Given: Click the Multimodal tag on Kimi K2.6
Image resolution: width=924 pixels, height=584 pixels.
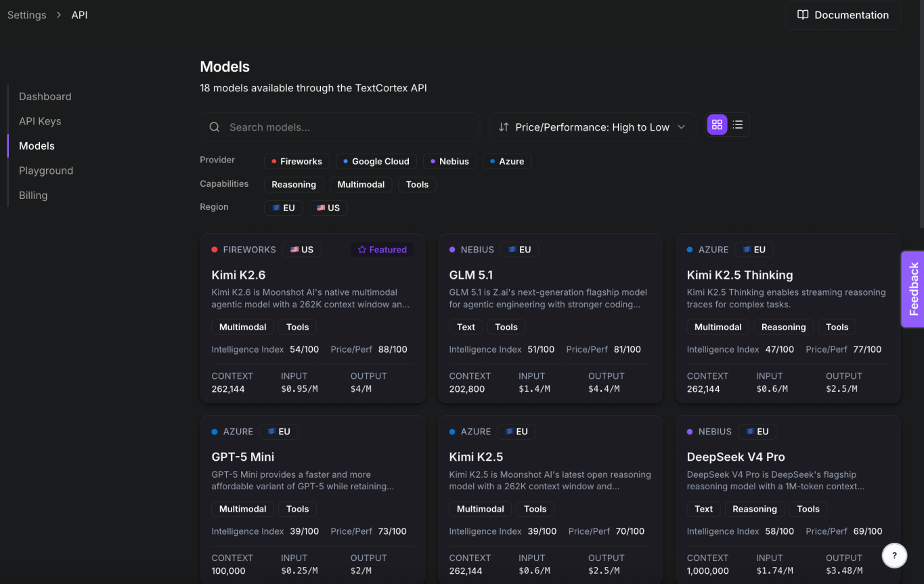Looking at the screenshot, I should coord(243,327).
